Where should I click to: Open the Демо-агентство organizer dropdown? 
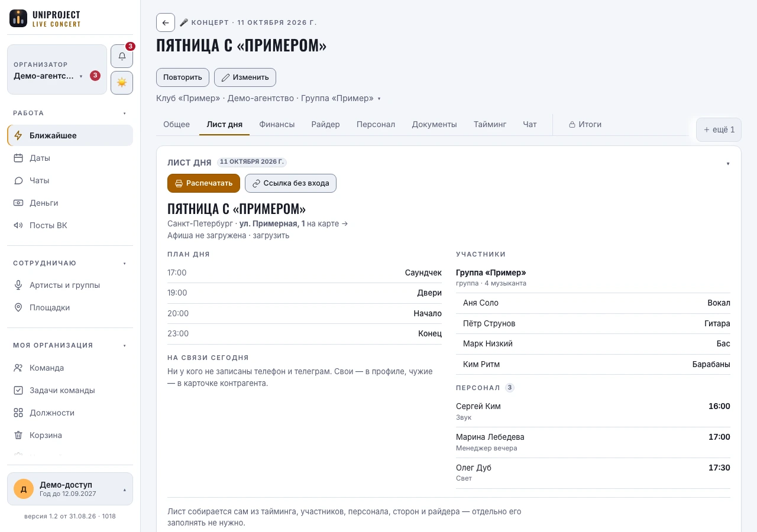pos(57,69)
